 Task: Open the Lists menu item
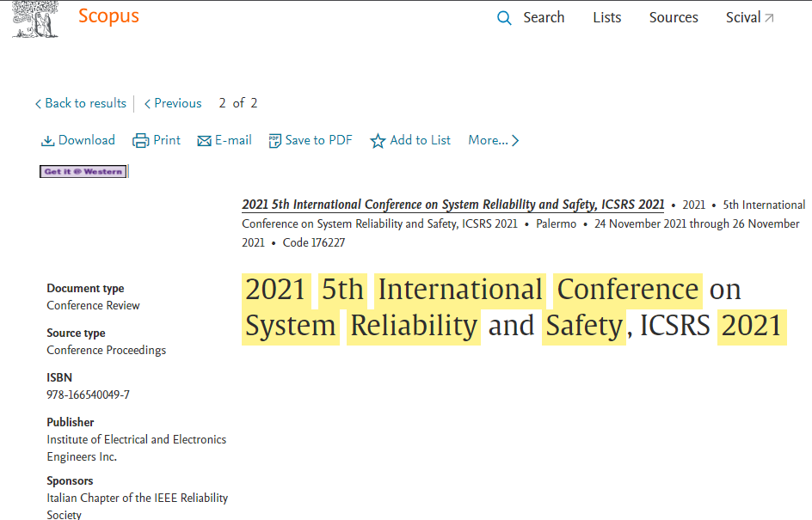607,17
